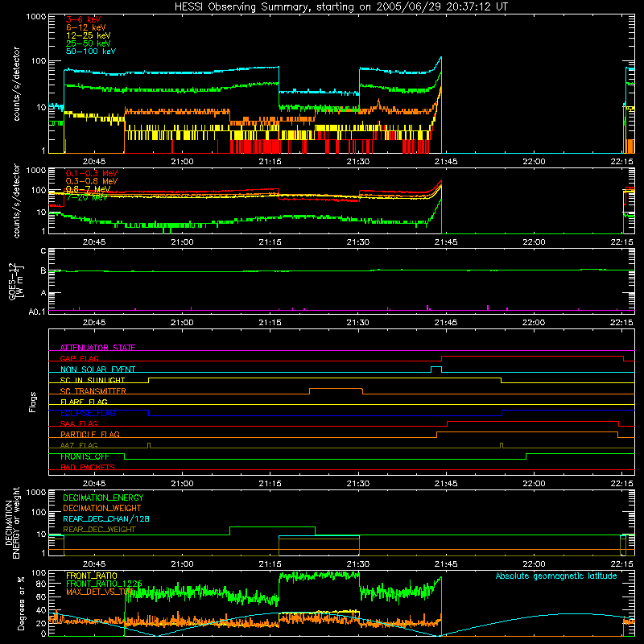Select the REAR_DEC_CHAN/128 legend label

click(106, 518)
